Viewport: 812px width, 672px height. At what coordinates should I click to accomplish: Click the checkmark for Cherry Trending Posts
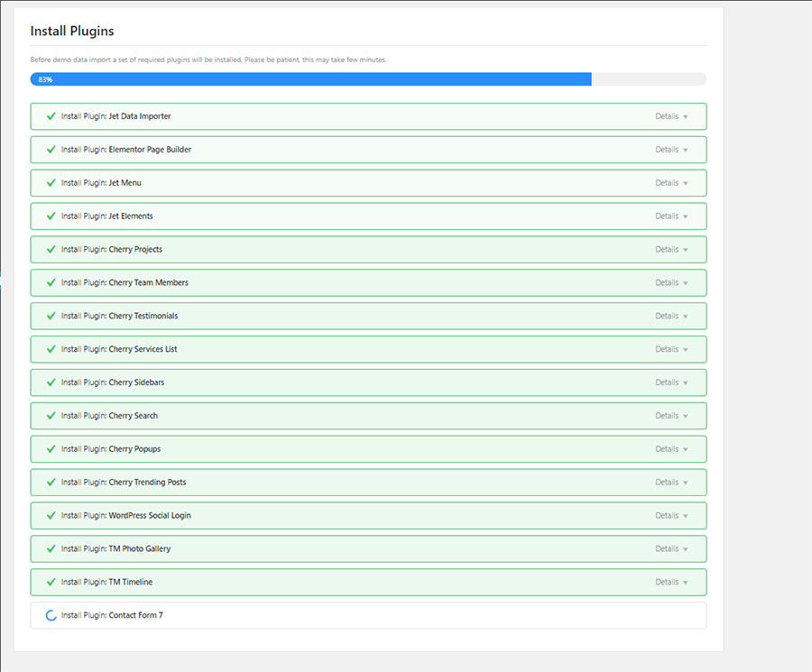(51, 482)
